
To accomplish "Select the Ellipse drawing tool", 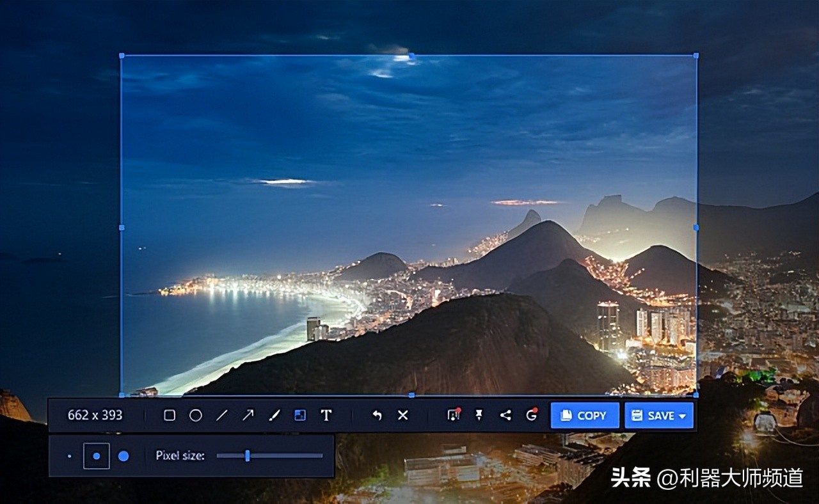I will 195,416.
